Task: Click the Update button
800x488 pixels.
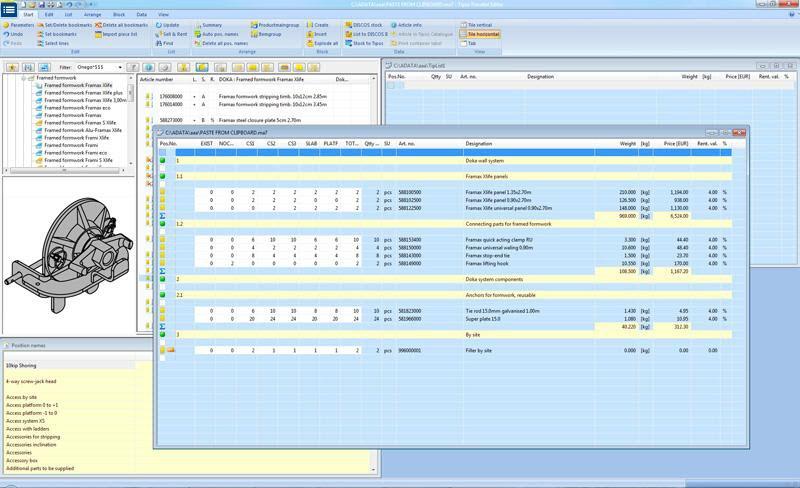Action: point(167,25)
